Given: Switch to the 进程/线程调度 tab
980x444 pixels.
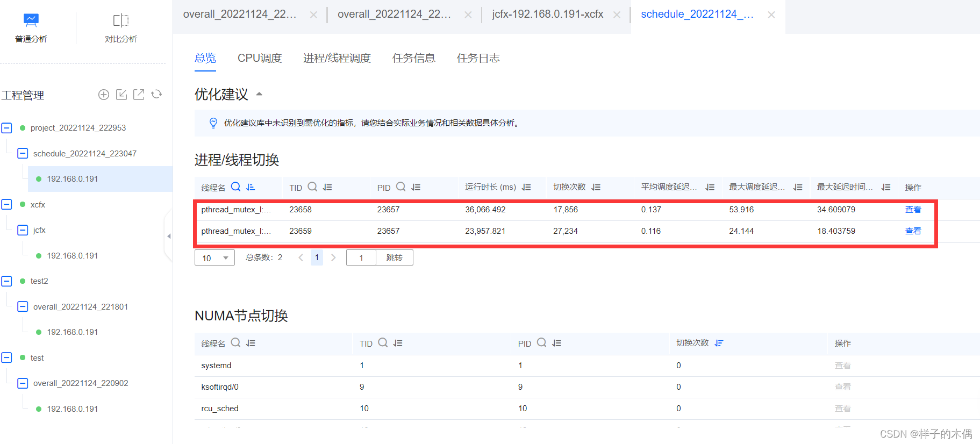Looking at the screenshot, I should [x=337, y=58].
